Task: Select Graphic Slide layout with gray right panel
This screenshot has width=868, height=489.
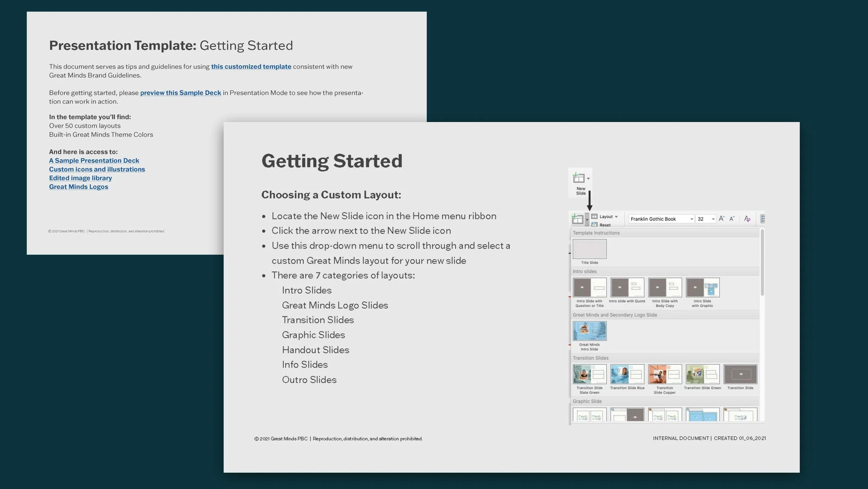Action: point(627,414)
